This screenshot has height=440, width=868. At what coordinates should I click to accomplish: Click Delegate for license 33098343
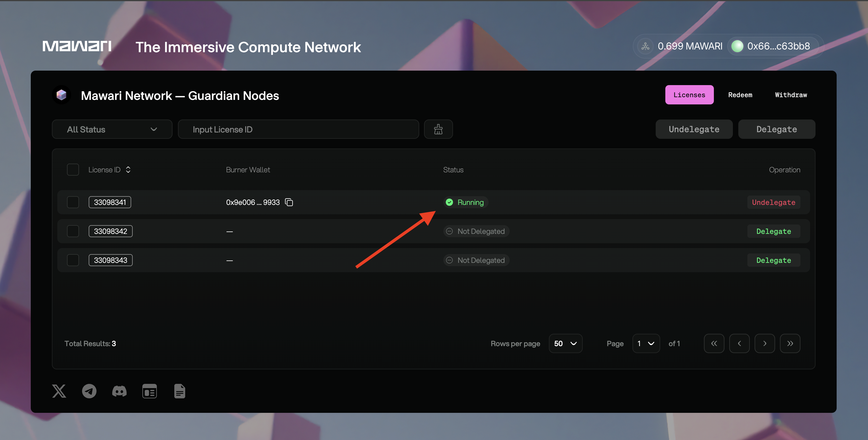point(773,260)
